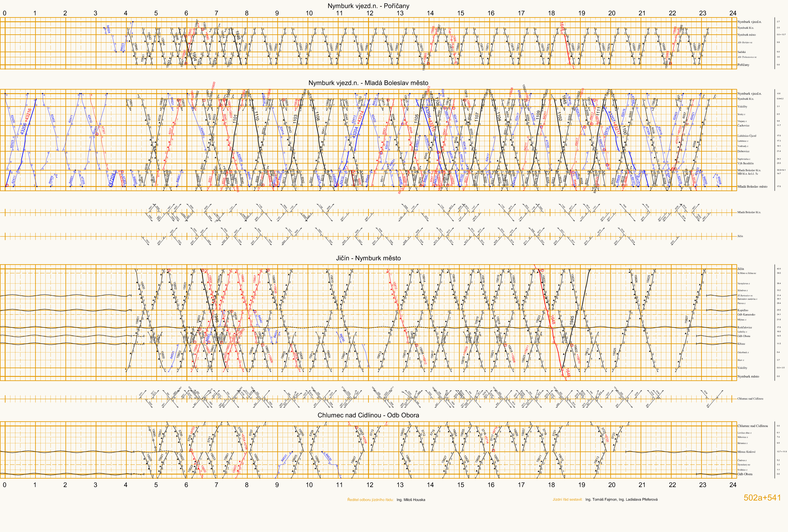Image resolution: width=788 pixels, height=532 pixels.
Task: Click the Kopidlno station label
Action: tap(743, 310)
